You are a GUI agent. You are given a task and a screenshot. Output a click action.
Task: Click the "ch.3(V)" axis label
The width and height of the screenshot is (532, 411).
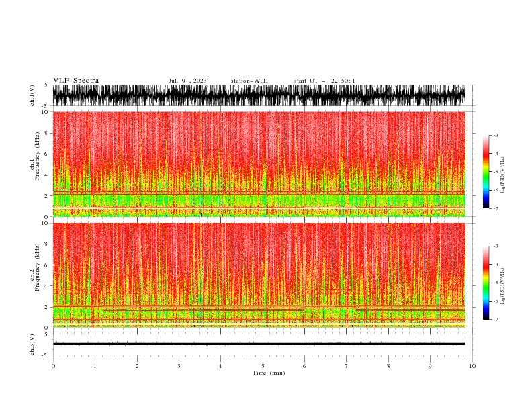tap(32, 345)
